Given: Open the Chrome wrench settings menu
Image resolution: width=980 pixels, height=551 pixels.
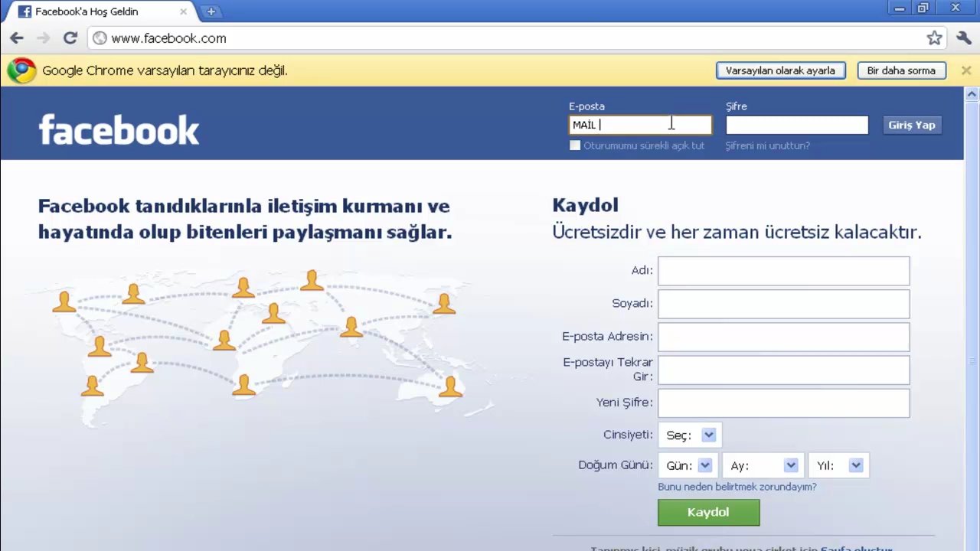Looking at the screenshot, I should click(964, 38).
